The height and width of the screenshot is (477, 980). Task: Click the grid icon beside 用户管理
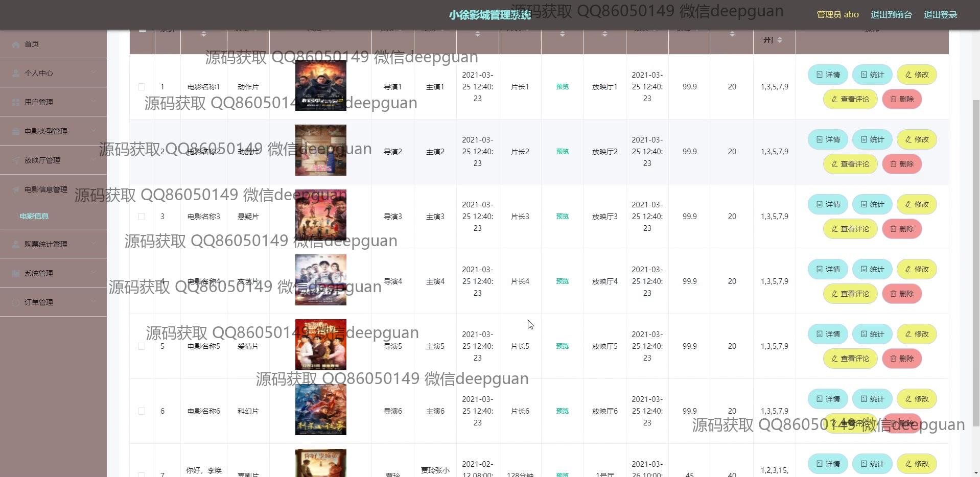point(16,102)
